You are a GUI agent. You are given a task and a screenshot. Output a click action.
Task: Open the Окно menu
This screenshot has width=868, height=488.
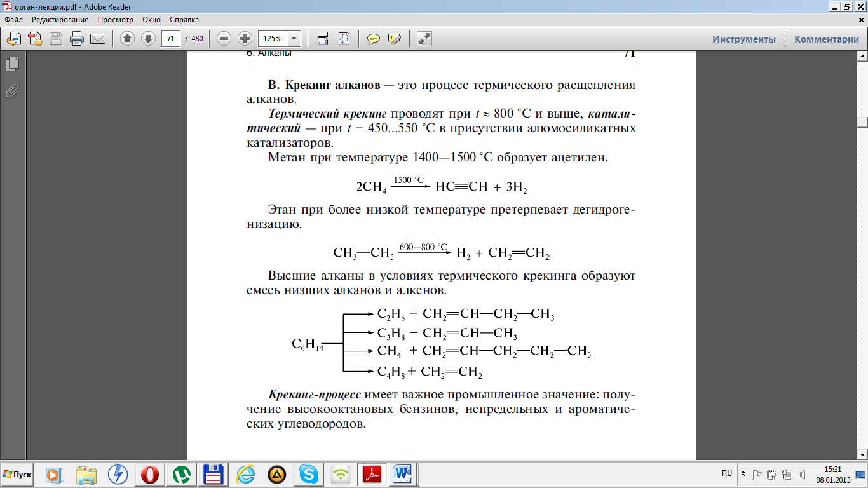(x=151, y=20)
